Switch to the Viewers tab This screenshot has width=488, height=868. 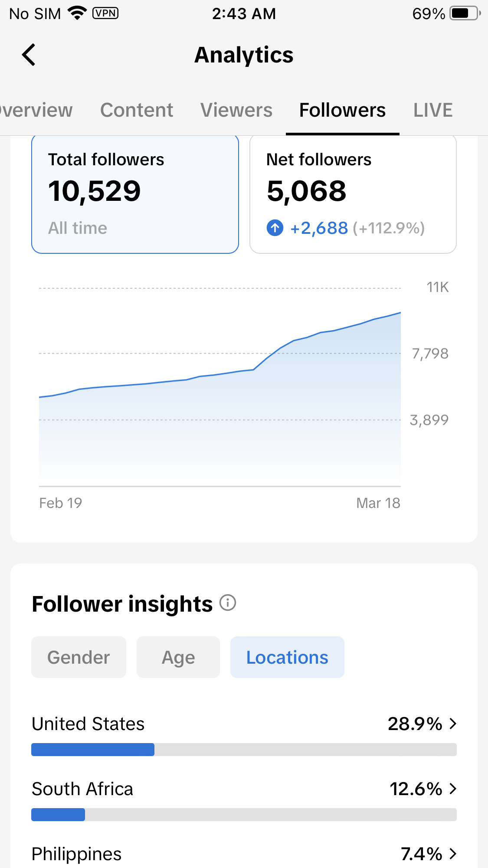[x=236, y=110]
